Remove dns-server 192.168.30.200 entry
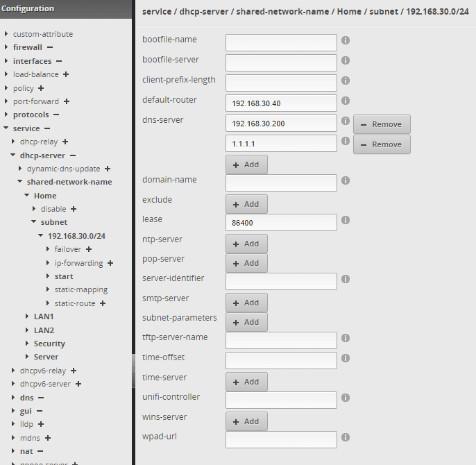The image size is (476, 465). pyautogui.click(x=382, y=124)
